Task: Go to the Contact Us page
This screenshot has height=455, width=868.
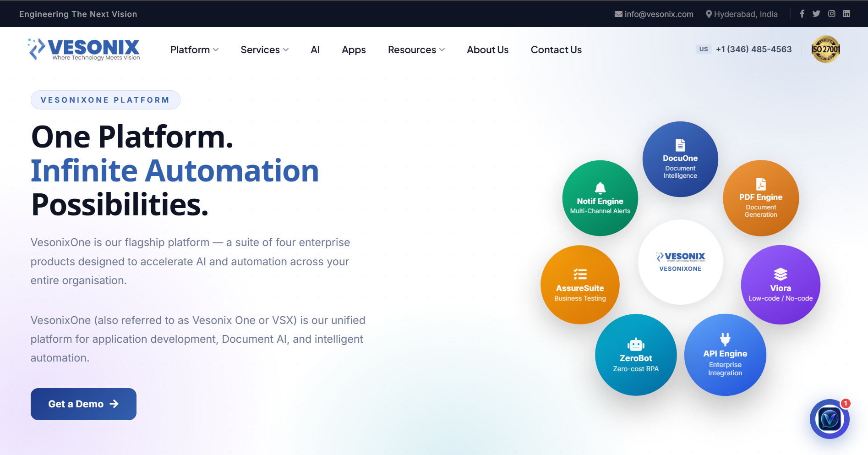Action: pyautogui.click(x=556, y=49)
